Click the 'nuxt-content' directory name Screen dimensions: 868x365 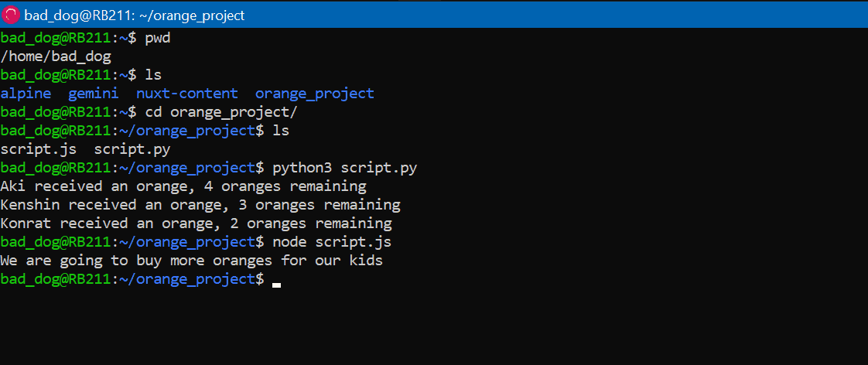pos(187,94)
